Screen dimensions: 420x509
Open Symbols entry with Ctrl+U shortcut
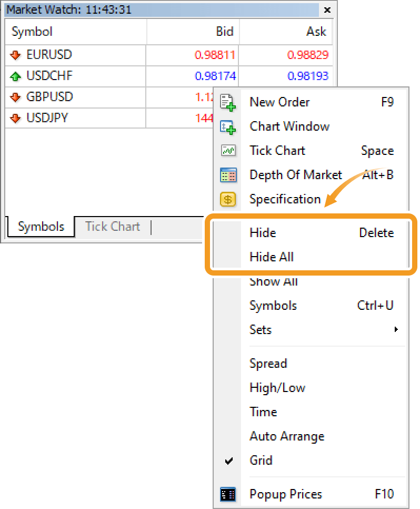pos(311,306)
